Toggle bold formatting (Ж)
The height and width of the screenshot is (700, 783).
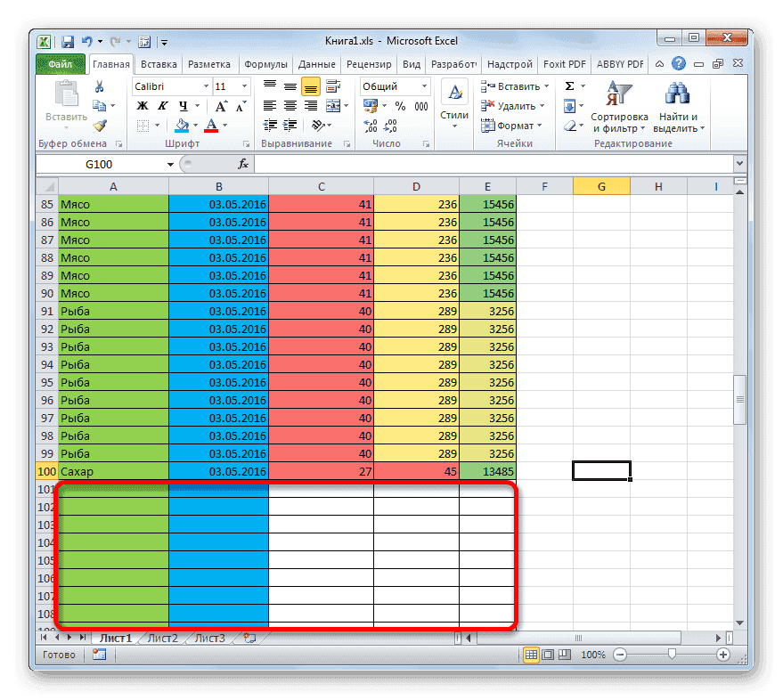point(141,105)
